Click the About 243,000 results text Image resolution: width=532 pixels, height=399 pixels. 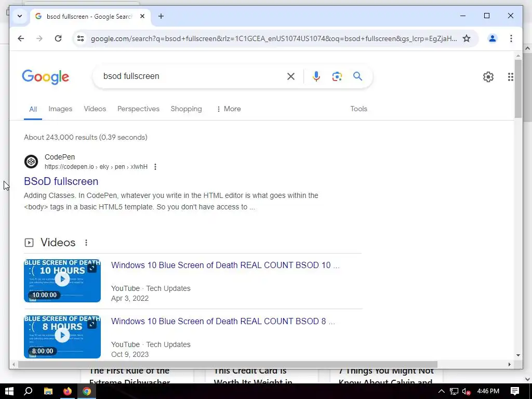pos(86,137)
